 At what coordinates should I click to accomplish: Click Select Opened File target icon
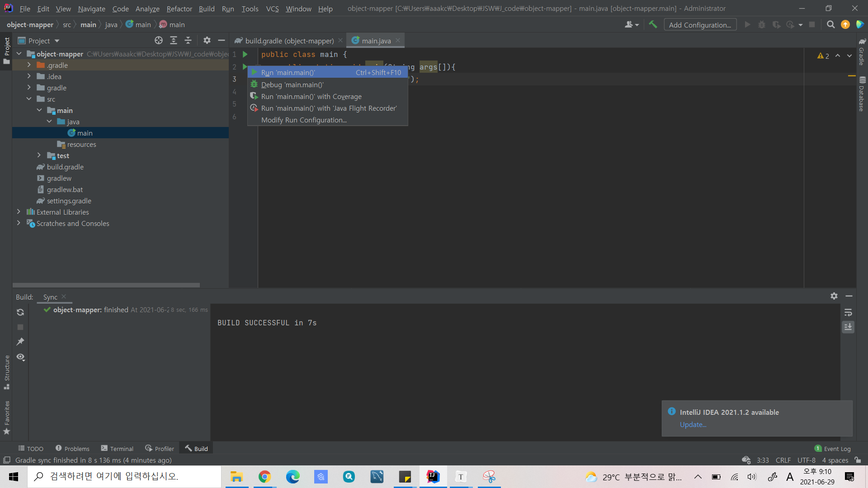click(159, 41)
